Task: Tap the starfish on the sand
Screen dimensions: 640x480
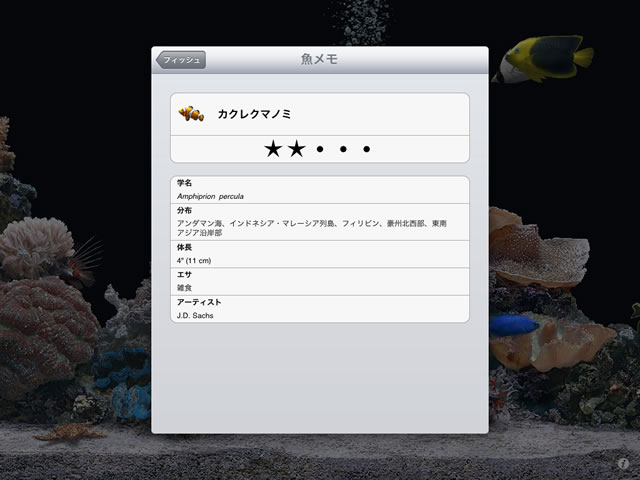Action: (x=70, y=431)
